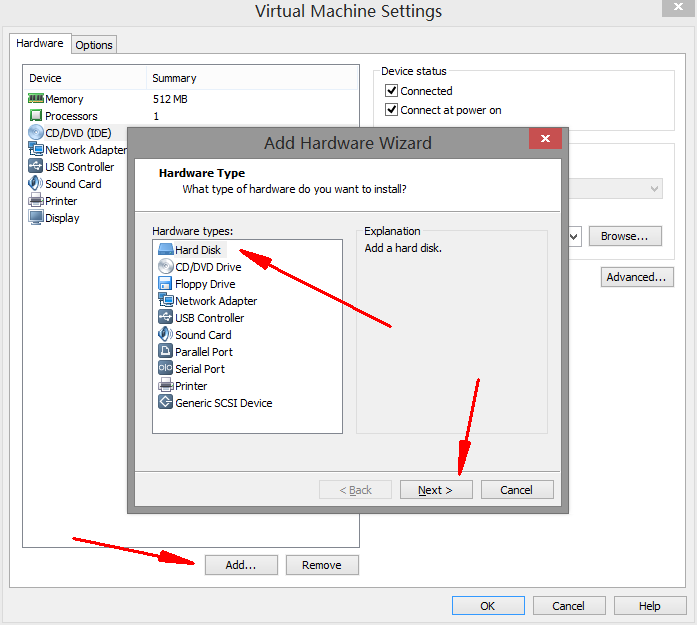Click the Memory chip icon in device list

(x=36, y=98)
